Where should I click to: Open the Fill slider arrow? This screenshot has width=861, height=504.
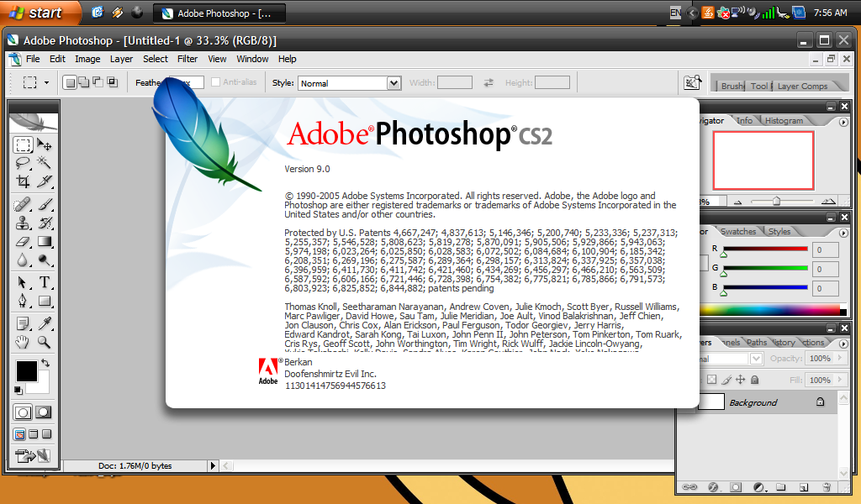coord(840,380)
